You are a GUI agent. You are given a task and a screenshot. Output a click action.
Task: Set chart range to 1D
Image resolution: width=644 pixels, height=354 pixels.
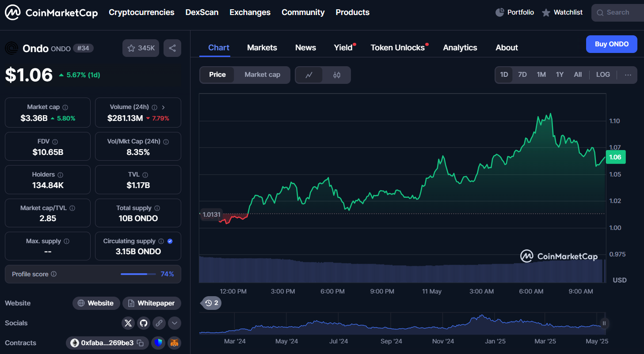[504, 75]
